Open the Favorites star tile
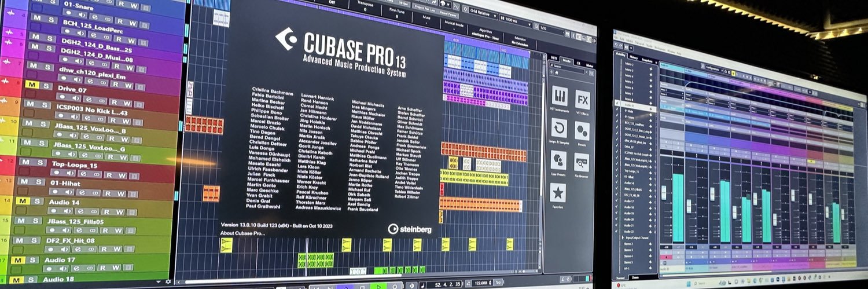Screen dimensions: 868x289 (x=558, y=192)
